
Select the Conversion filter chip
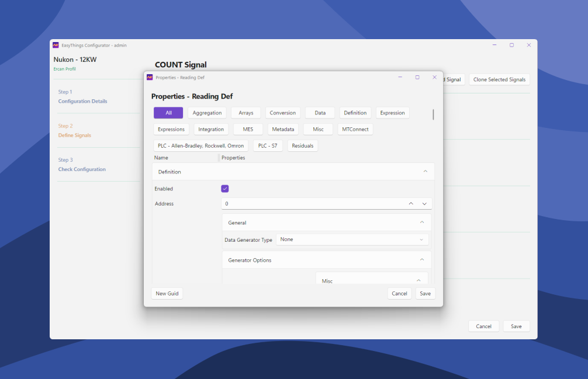tap(283, 113)
